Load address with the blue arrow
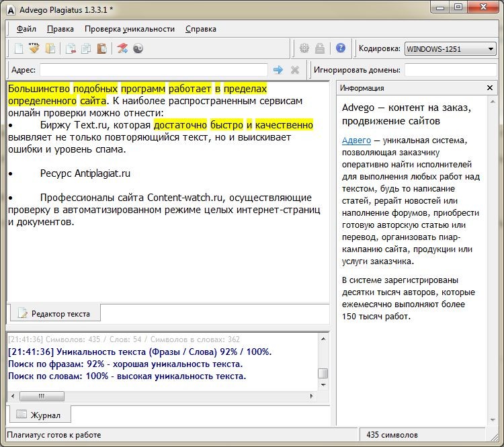Image resolution: width=504 pixels, height=447 pixels. tap(278, 70)
